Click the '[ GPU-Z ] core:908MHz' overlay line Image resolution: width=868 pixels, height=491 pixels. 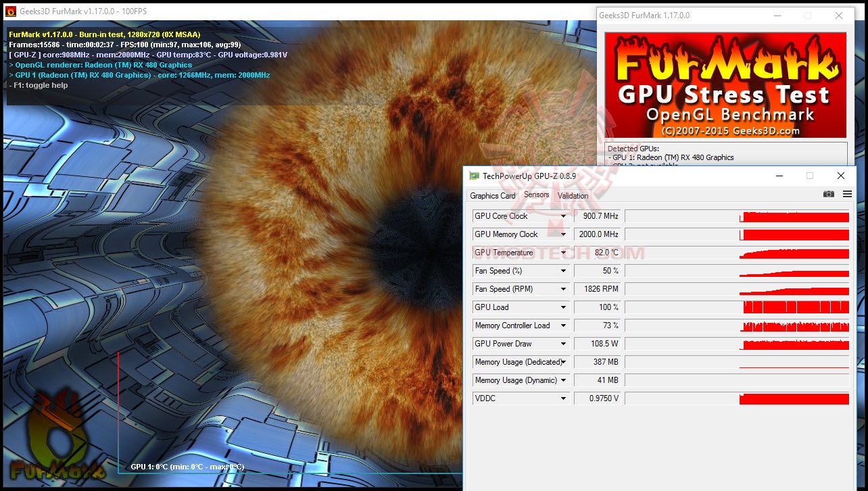point(148,55)
